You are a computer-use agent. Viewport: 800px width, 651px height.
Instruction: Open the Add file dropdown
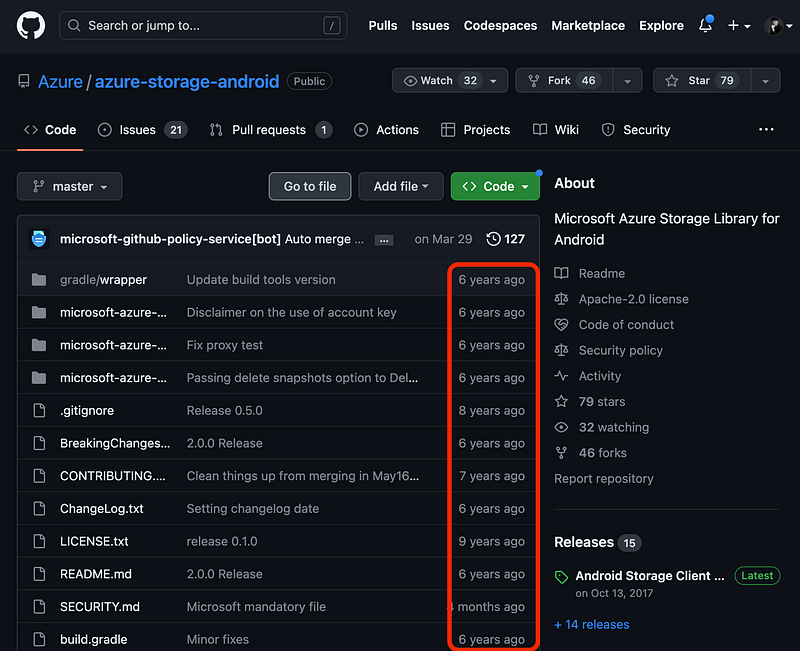coord(401,186)
